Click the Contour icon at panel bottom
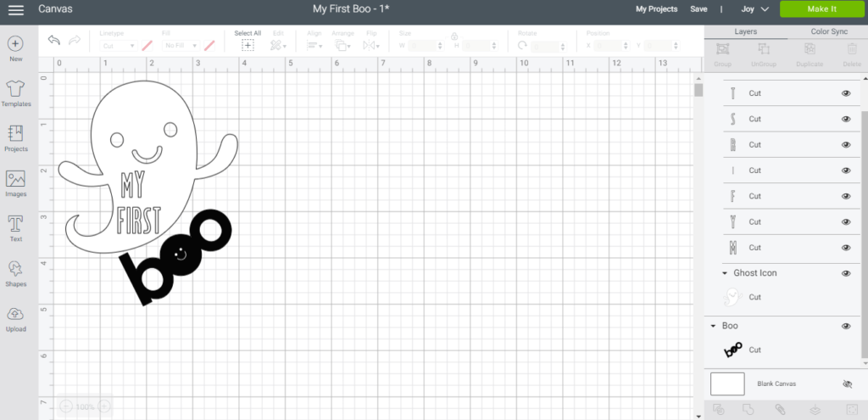 coord(851,410)
